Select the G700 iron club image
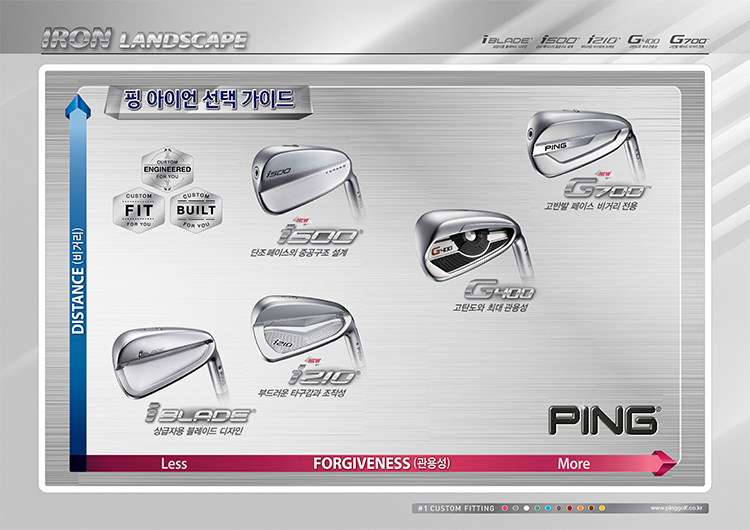750x530 pixels. click(x=582, y=148)
